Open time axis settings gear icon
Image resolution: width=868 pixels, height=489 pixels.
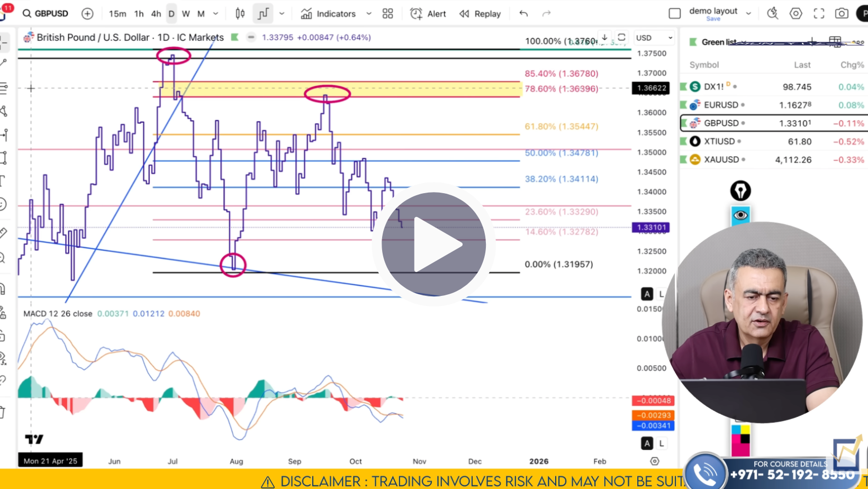(655, 461)
